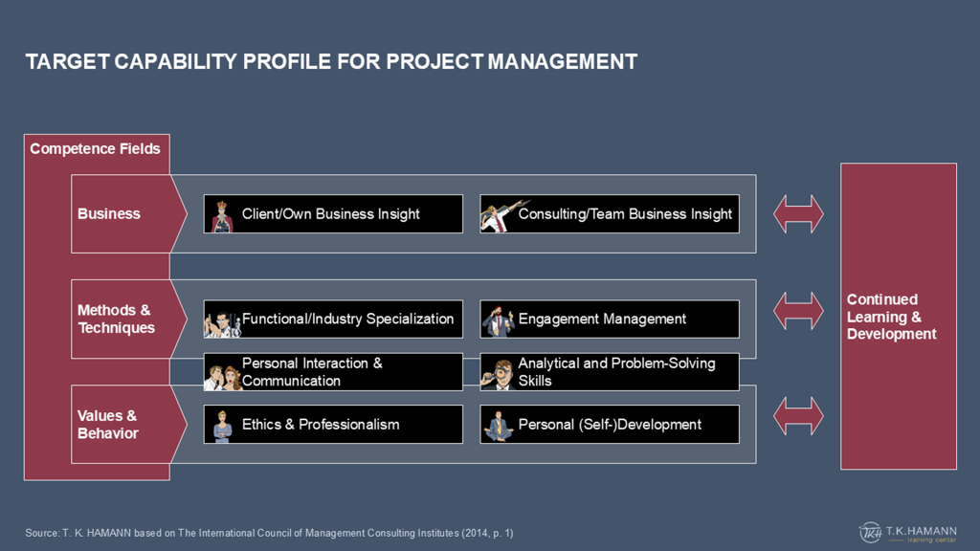The height and width of the screenshot is (551, 980).
Task: Click the source citation text at bottom
Action: [269, 532]
